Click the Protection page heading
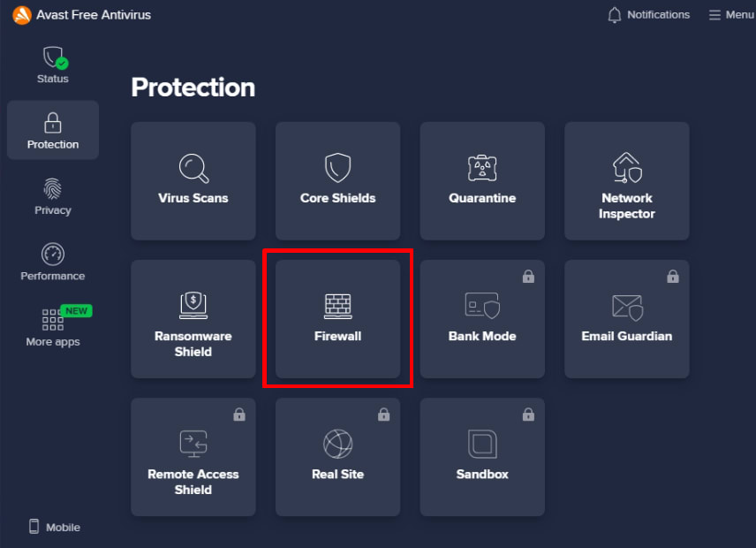 click(x=193, y=88)
